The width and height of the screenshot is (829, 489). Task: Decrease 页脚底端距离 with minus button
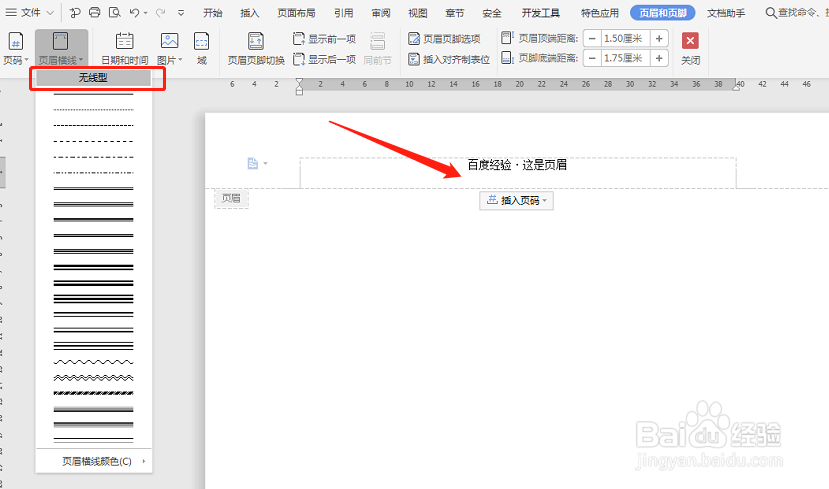592,58
